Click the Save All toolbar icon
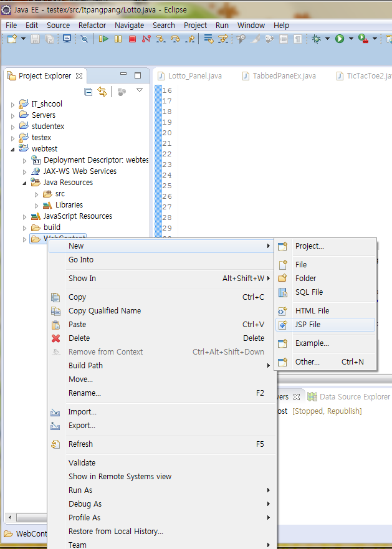Screen dimensions: 392x549 tap(49, 39)
